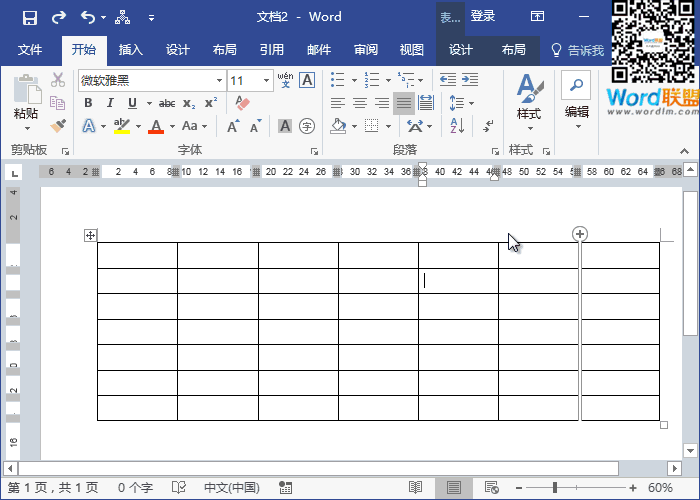This screenshot has height=500, width=700.
Task: Click the phonetic guide wén icon
Action: [x=285, y=80]
